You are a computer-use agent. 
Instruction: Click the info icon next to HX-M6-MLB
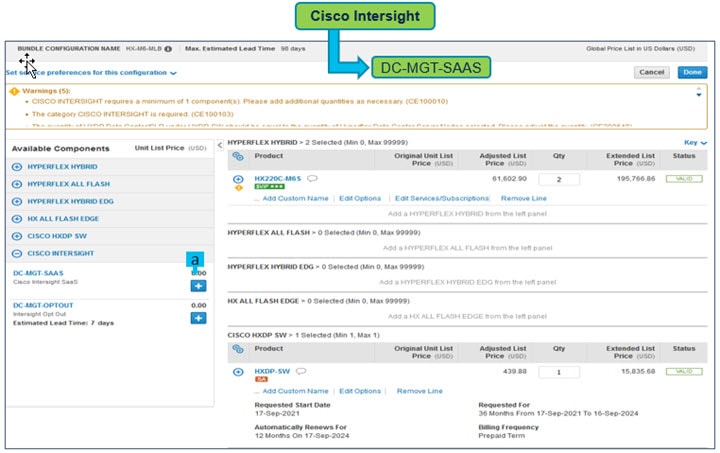click(168, 49)
